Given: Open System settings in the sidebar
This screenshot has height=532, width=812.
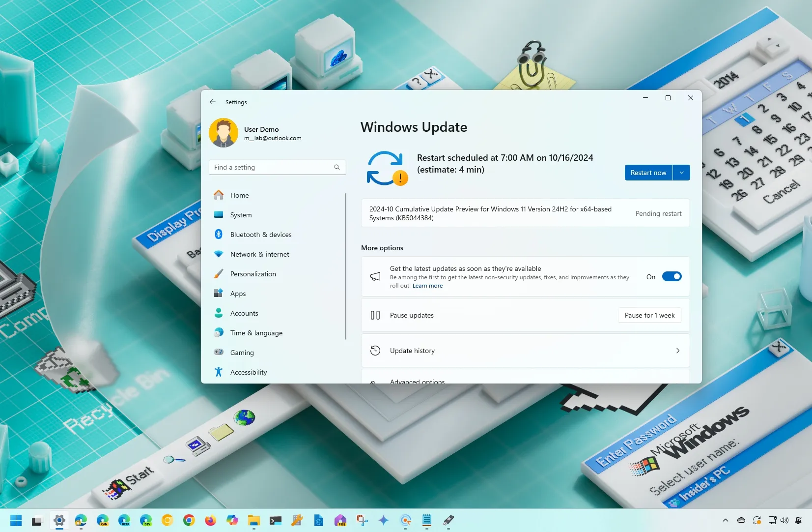Looking at the screenshot, I should pyautogui.click(x=277, y=215).
